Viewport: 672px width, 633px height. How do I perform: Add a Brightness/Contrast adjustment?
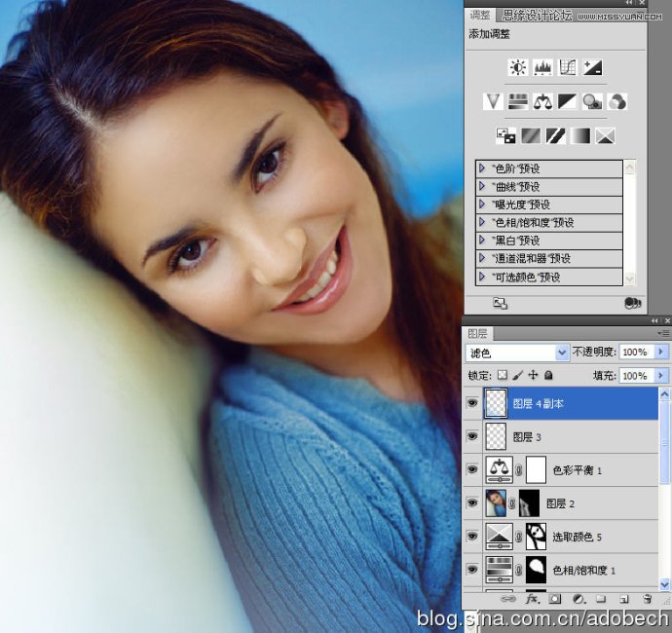pyautogui.click(x=518, y=68)
